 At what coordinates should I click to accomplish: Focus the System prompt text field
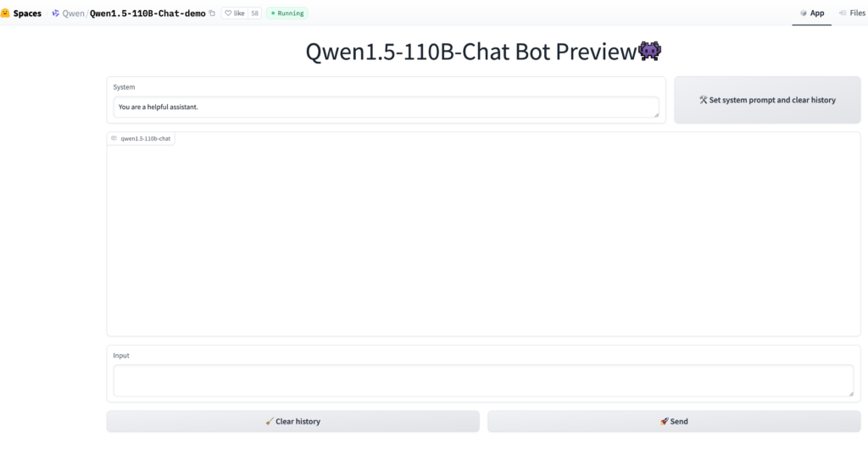(x=381, y=107)
